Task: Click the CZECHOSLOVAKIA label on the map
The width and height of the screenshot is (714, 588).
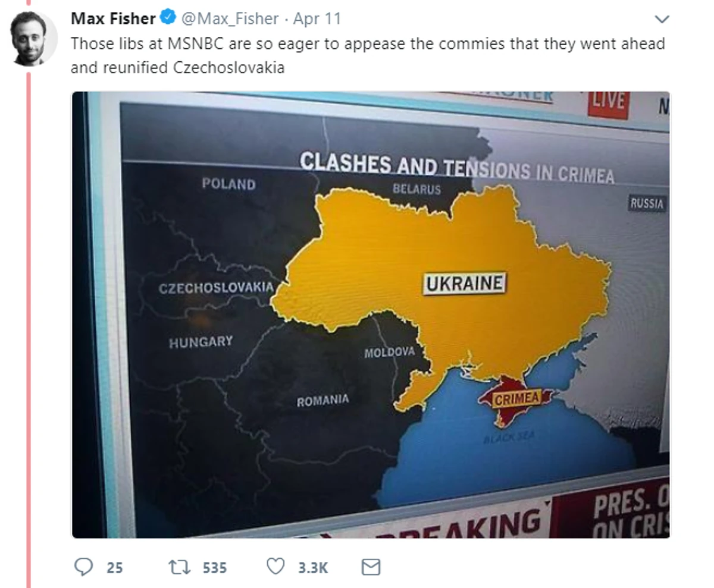Action: click(216, 288)
